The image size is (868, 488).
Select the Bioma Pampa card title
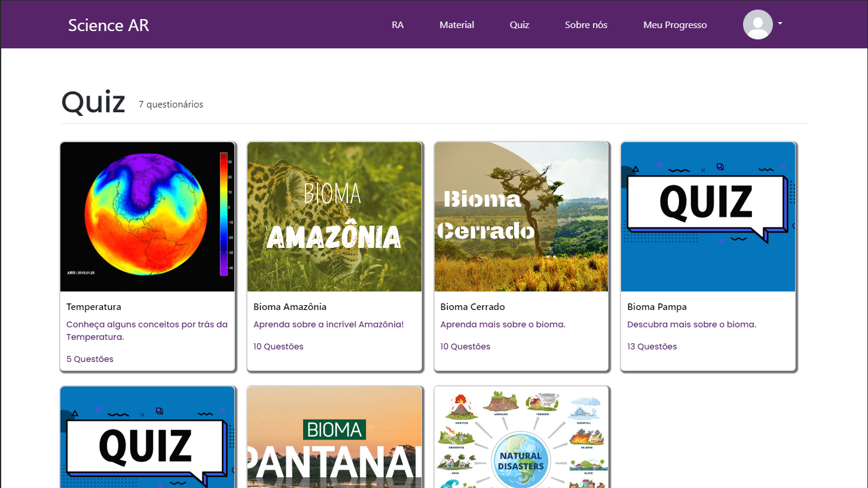pyautogui.click(x=656, y=307)
